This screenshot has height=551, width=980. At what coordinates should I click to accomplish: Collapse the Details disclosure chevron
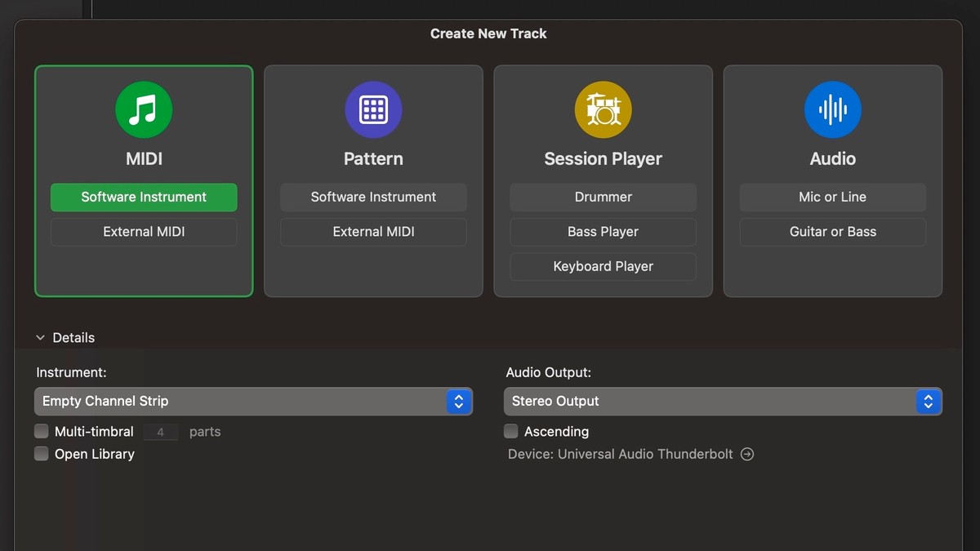40,338
